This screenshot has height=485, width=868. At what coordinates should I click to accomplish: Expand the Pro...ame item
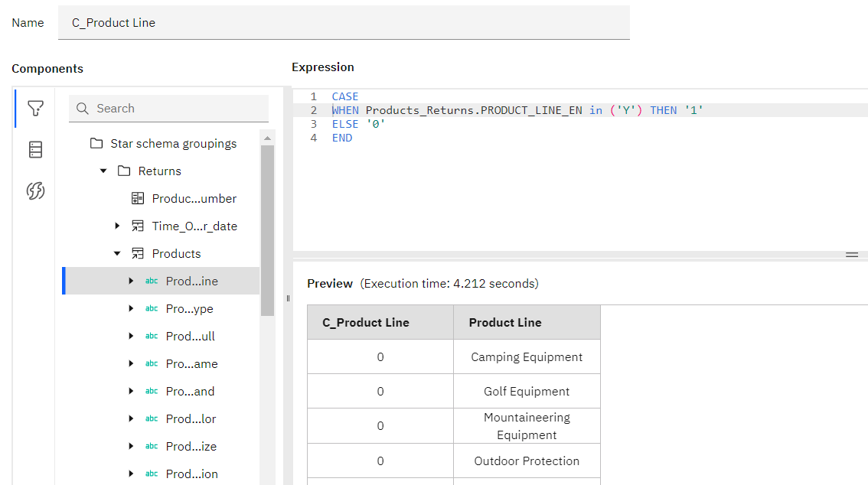(131, 364)
